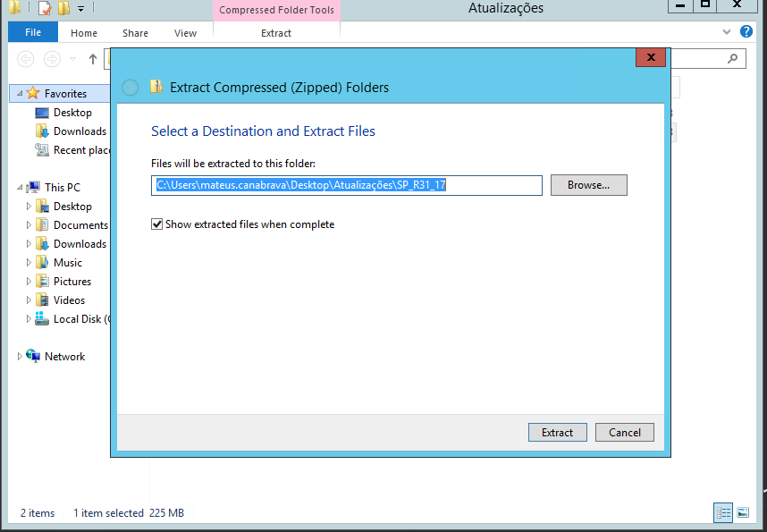Click the search magnifier icon
Screen dimensions: 767x532
(x=732, y=59)
